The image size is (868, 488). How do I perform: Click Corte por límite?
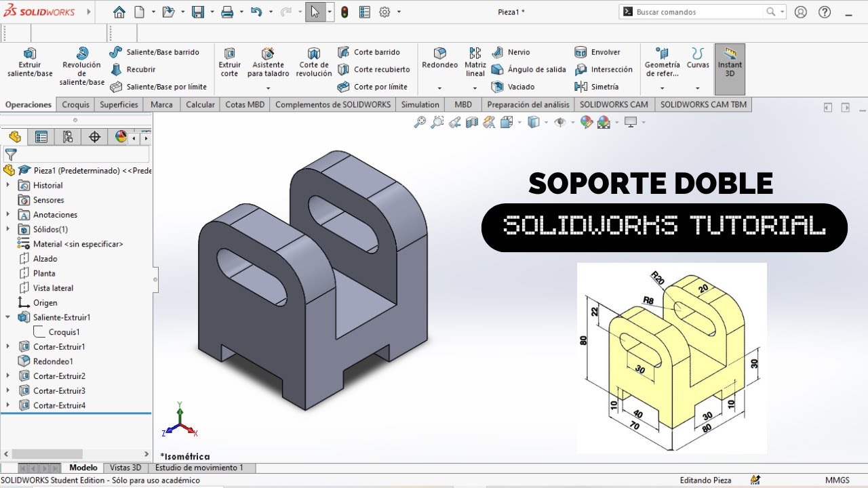click(x=372, y=87)
